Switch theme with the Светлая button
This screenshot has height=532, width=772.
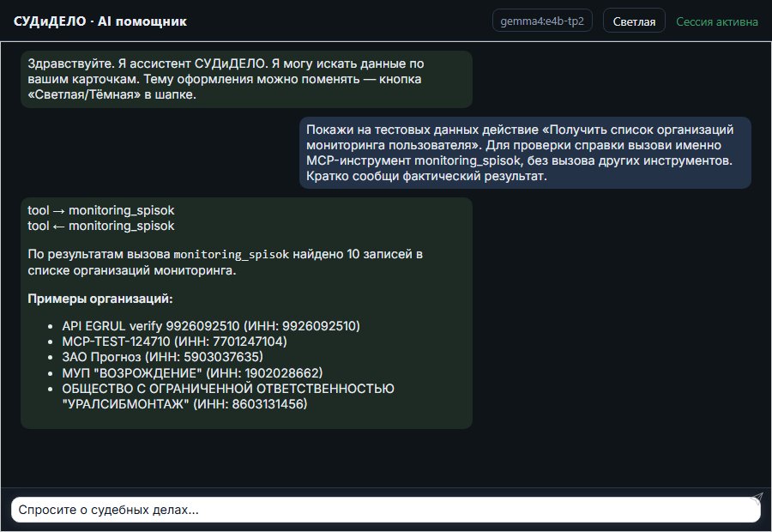point(634,21)
